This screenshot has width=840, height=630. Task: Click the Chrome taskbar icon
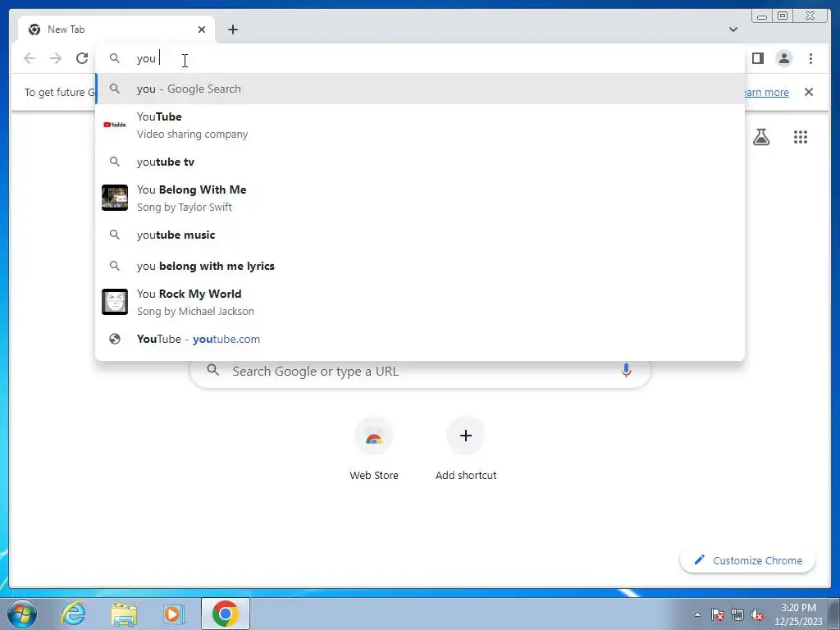226,614
